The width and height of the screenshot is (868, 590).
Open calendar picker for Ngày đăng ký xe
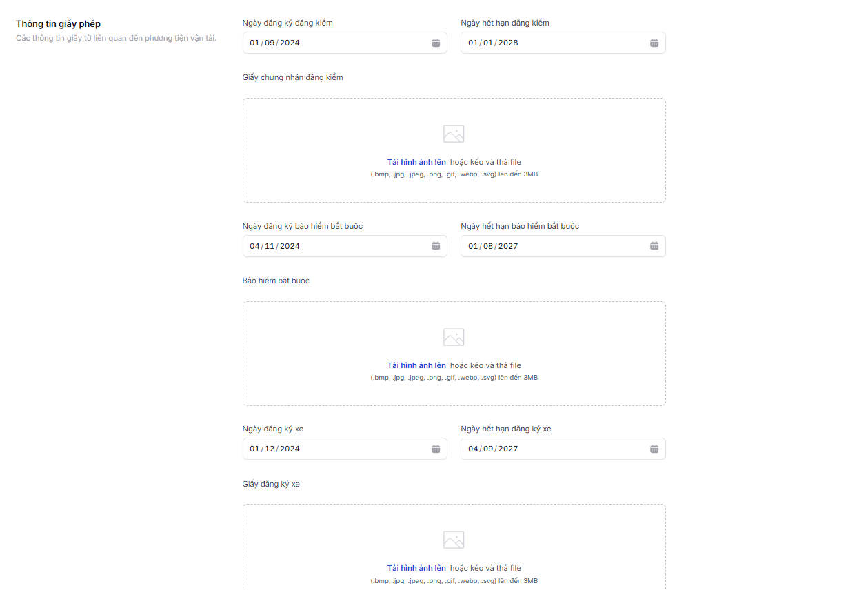click(x=436, y=449)
